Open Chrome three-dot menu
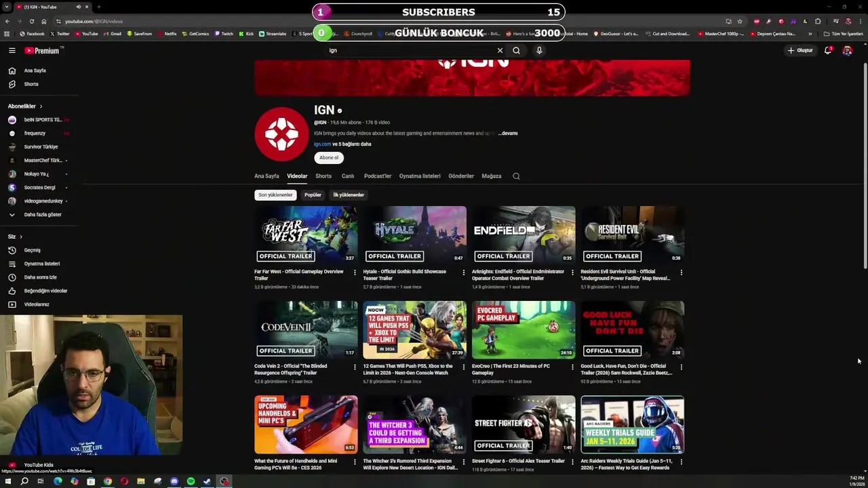 pyautogui.click(x=859, y=21)
